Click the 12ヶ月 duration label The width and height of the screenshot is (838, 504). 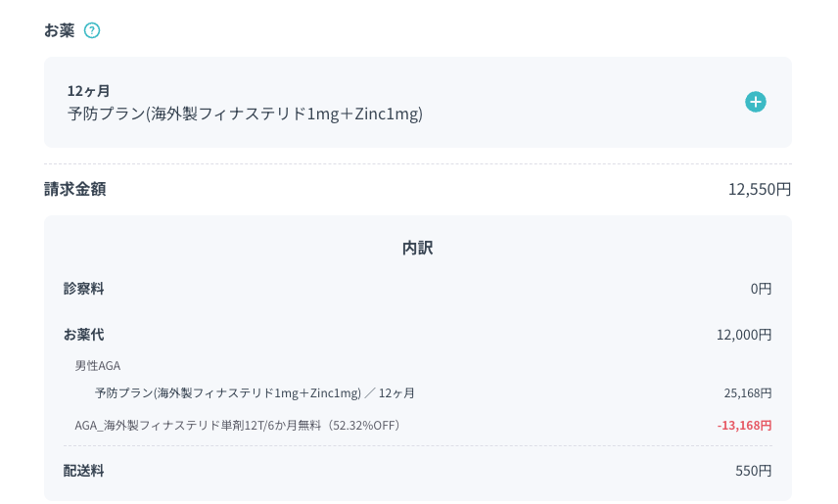tap(88, 91)
